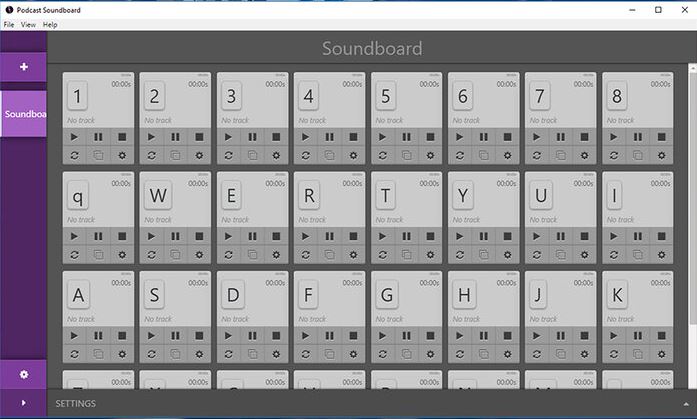Toggle loop on pad 4
Viewport: 697px width, 419px height.
pos(305,156)
